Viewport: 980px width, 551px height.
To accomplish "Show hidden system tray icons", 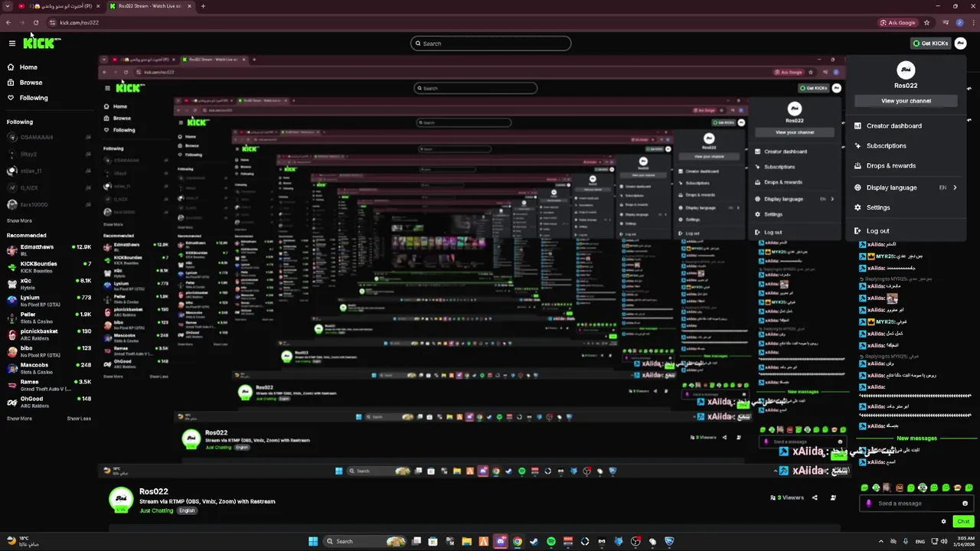I will click(880, 542).
